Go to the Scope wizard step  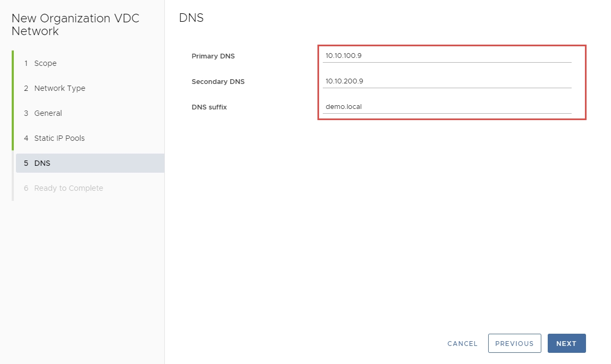45,63
